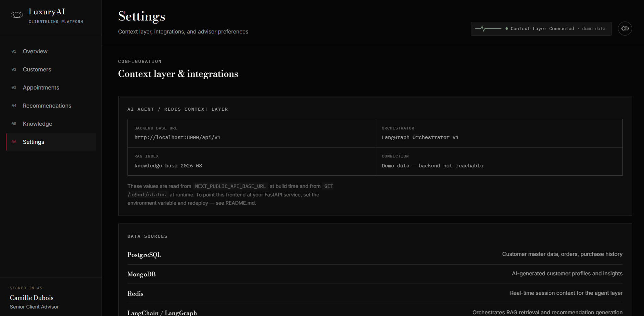Click 'Real-time session context for the agent layer'
This screenshot has width=644, height=316.
(x=566, y=293)
